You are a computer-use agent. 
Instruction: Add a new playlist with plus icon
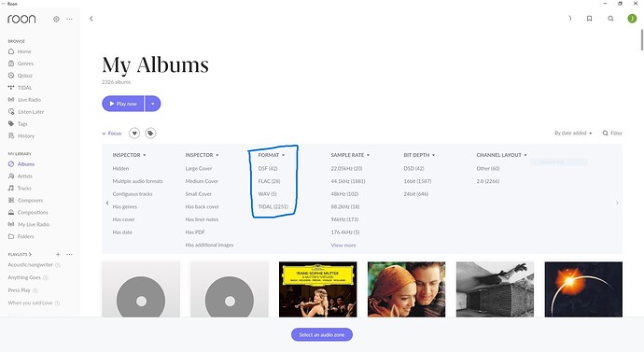pos(58,254)
